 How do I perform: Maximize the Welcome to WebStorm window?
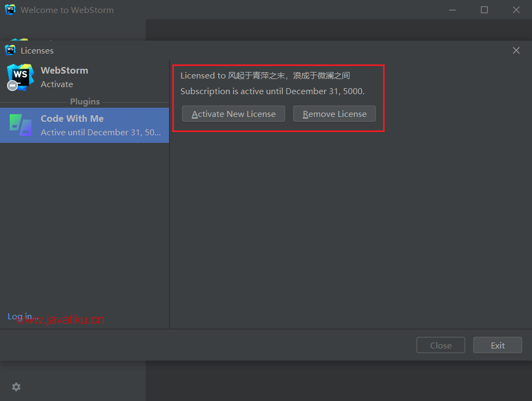click(484, 10)
